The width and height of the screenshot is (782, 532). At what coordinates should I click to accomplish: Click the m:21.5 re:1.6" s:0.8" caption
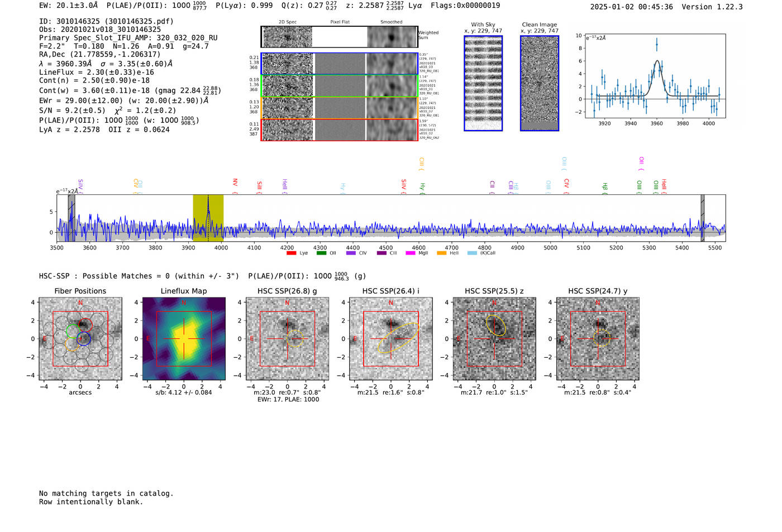coord(391,392)
